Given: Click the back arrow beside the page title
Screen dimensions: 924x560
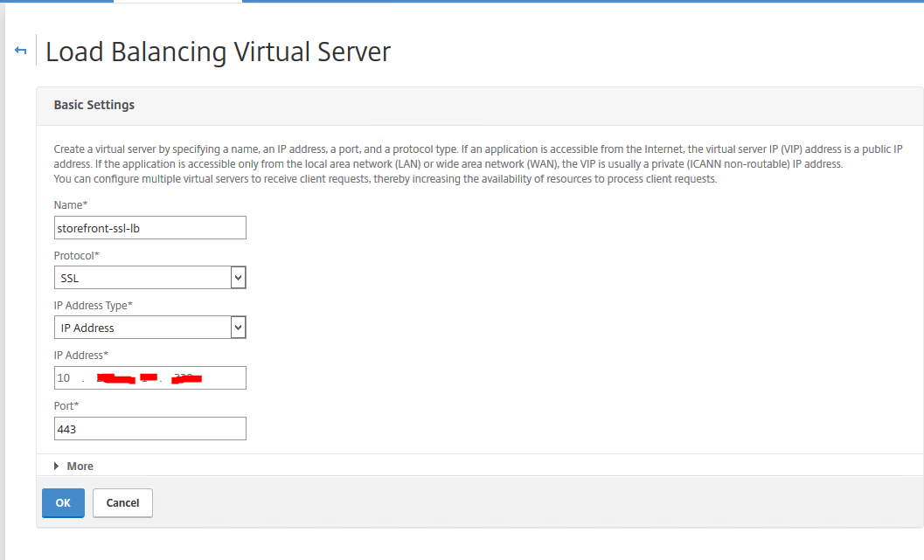Looking at the screenshot, I should [21, 52].
